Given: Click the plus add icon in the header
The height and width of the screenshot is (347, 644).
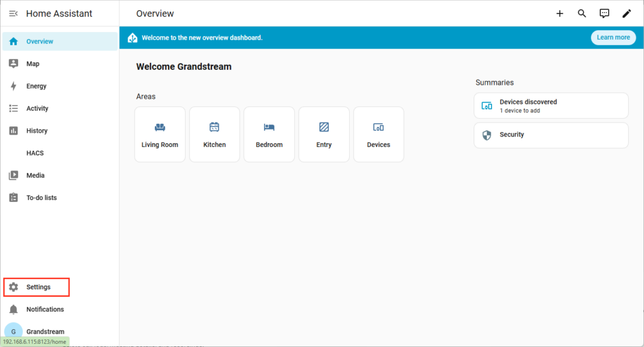Looking at the screenshot, I should click(x=560, y=14).
